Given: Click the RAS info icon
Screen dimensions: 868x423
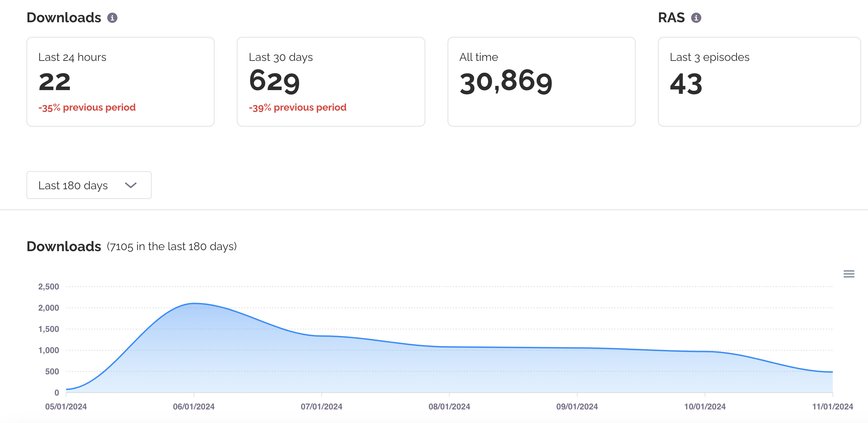Looking at the screenshot, I should 696,18.
